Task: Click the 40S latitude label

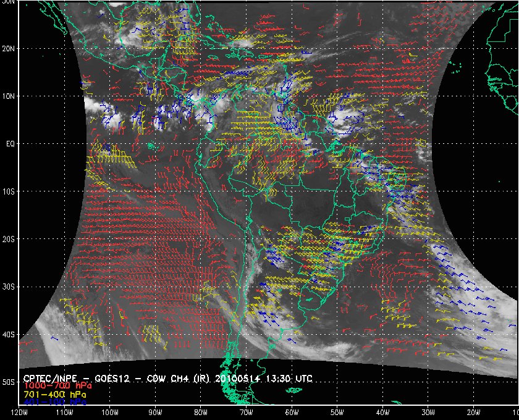Action: [9, 334]
